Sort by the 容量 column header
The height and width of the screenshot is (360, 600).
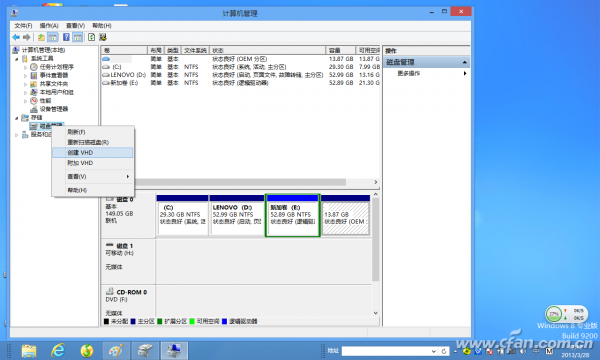pyautogui.click(x=341, y=50)
